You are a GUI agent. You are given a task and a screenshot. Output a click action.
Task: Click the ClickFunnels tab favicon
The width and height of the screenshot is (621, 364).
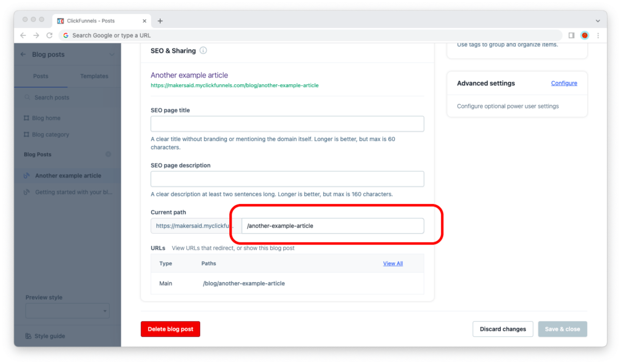(60, 21)
